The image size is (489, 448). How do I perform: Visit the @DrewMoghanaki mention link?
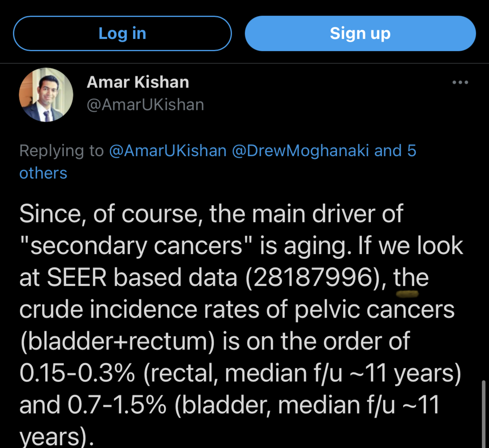tap(300, 151)
